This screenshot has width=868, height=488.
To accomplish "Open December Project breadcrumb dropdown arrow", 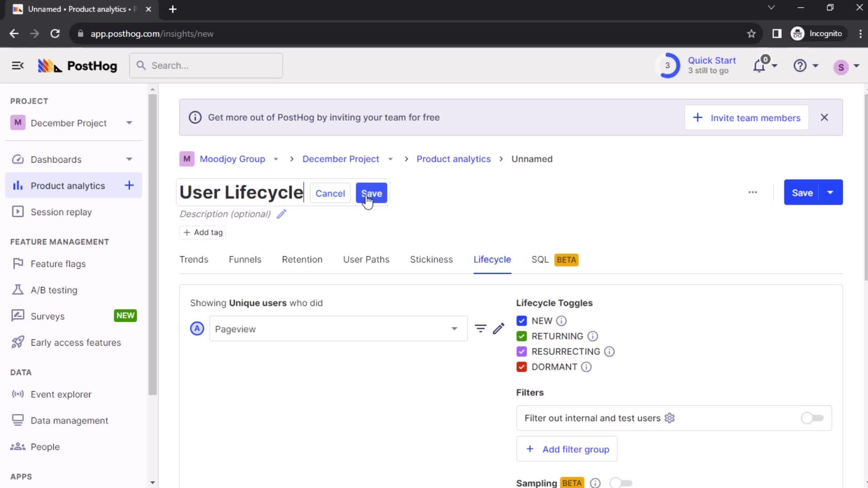I will (391, 159).
